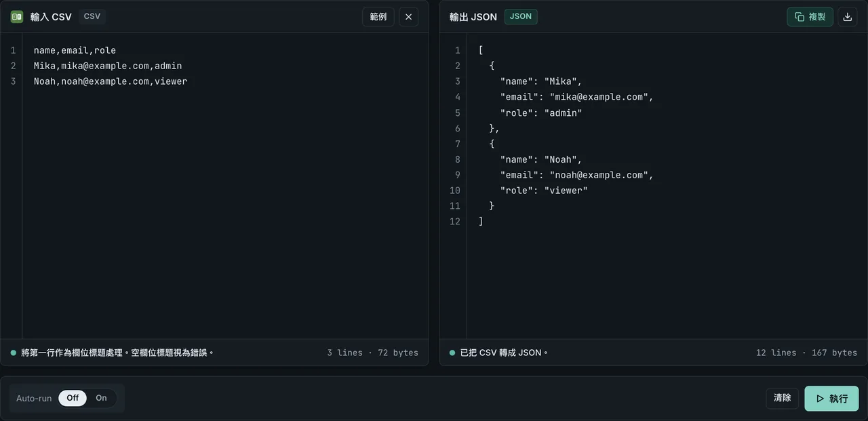The height and width of the screenshot is (421, 868).
Task: Click the Mika,mika@example.com,admin CSV line
Action: click(108, 66)
